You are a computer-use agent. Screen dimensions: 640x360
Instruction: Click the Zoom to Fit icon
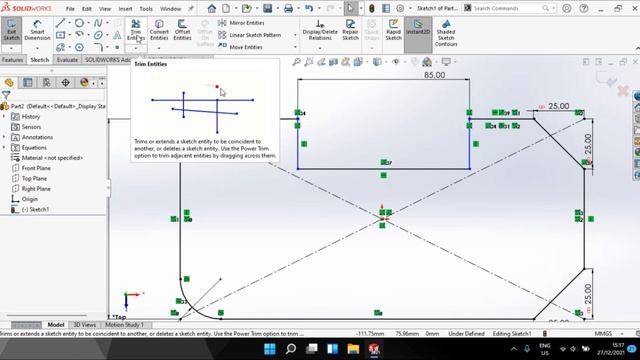[296, 62]
